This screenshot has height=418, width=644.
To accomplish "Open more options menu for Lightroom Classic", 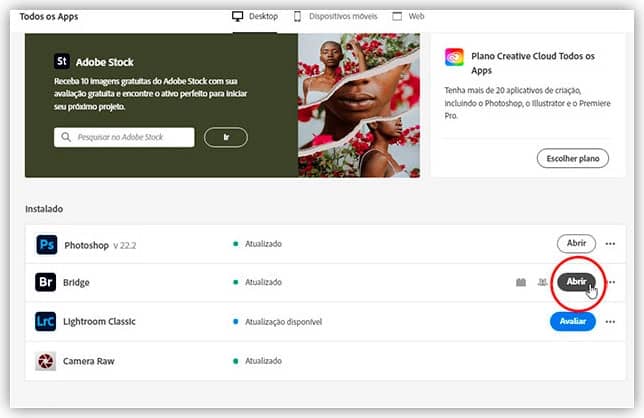I will [x=610, y=322].
